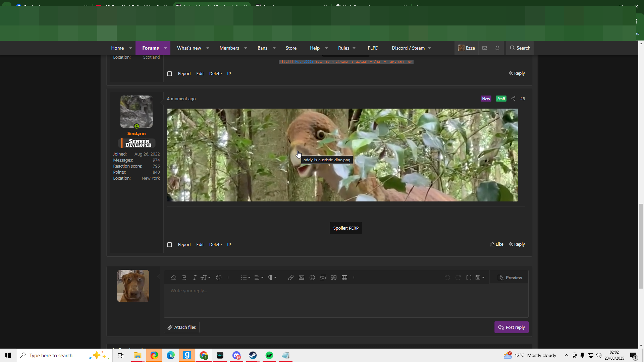This screenshot has height=362, width=644.
Task: Open the font size dropdown in editor
Action: click(x=205, y=278)
